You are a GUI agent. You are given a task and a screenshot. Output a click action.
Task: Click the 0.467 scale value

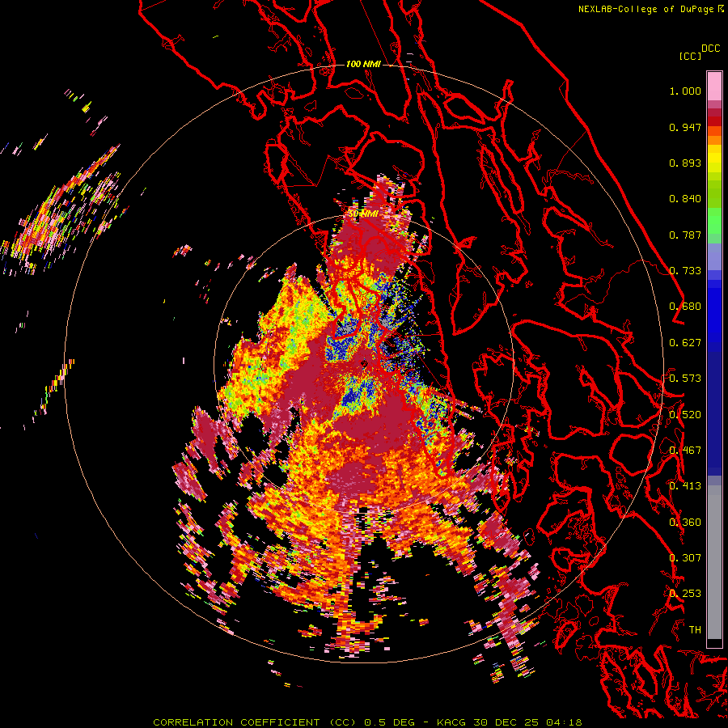click(685, 451)
